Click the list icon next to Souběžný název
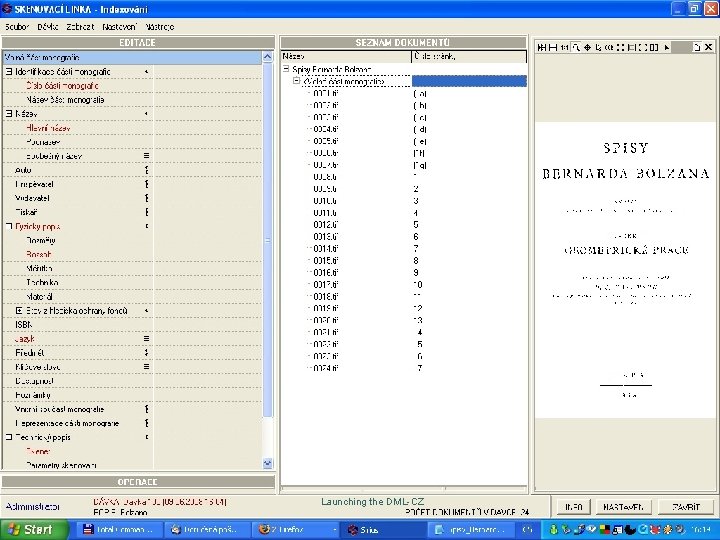 tap(146, 156)
